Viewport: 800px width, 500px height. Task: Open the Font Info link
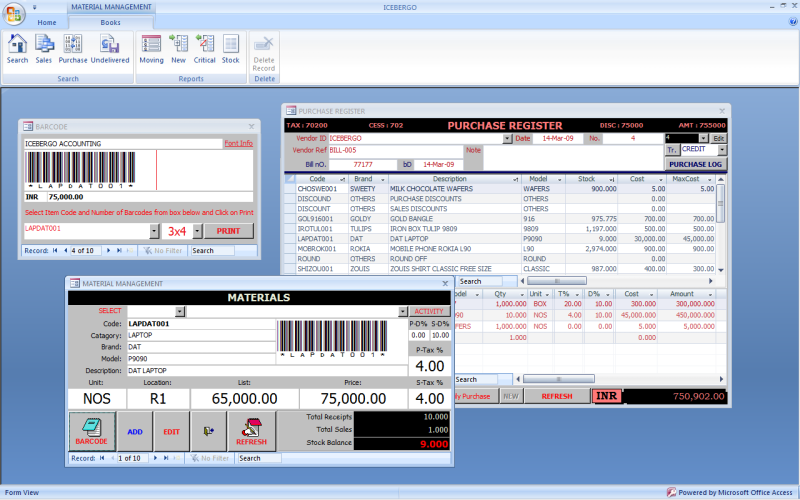(239, 143)
